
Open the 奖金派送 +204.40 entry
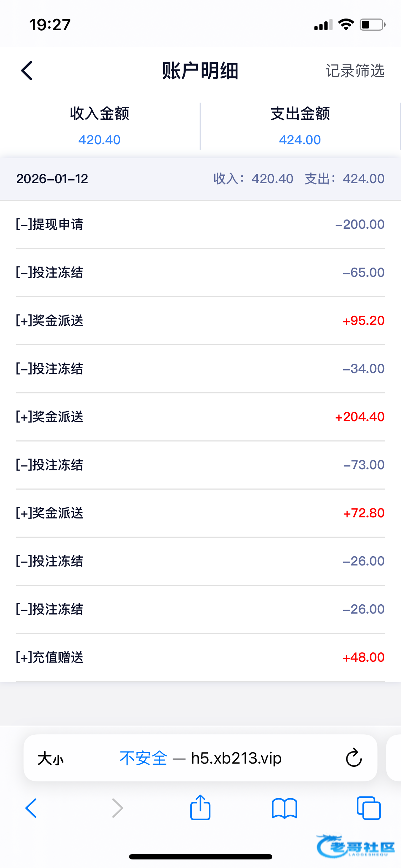[200, 417]
